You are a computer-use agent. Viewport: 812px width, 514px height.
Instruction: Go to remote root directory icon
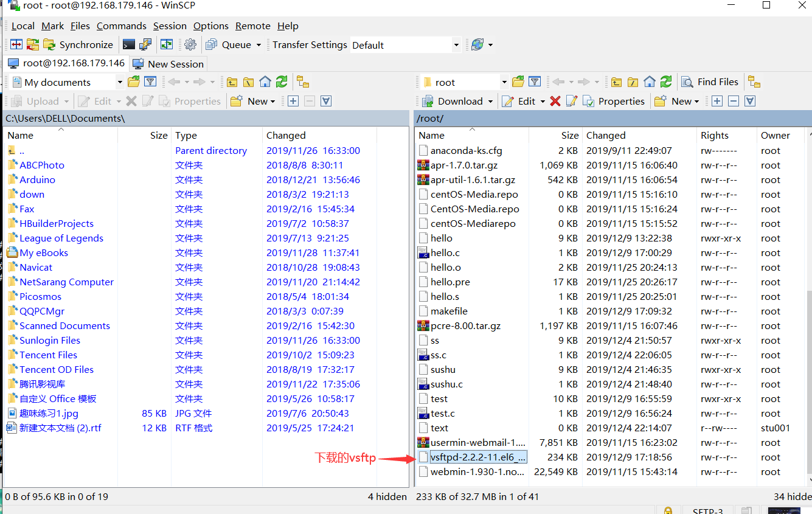tap(633, 82)
